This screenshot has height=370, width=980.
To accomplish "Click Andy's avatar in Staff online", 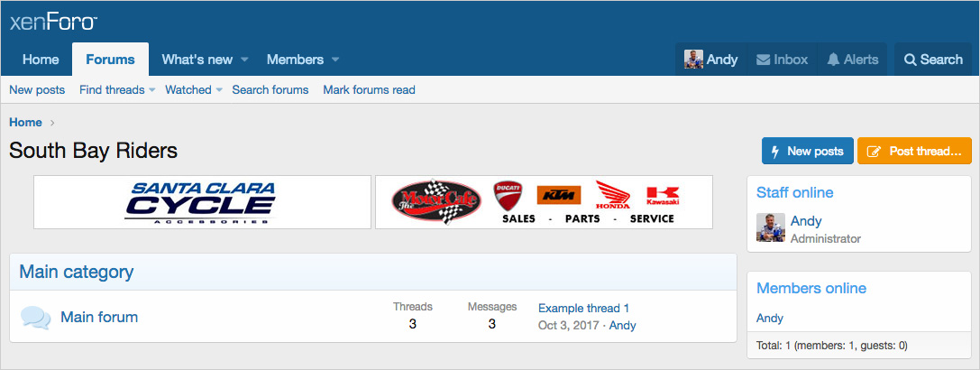I will [x=771, y=228].
